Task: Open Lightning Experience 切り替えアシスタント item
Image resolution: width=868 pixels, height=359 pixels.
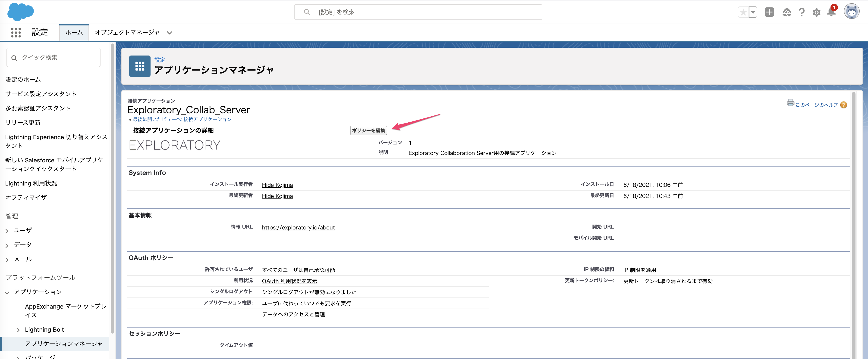Action: tap(56, 141)
